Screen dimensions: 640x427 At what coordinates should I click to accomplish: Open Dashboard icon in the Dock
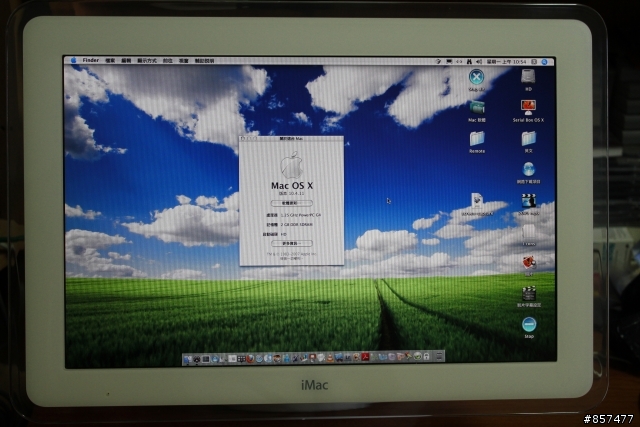tap(196, 359)
